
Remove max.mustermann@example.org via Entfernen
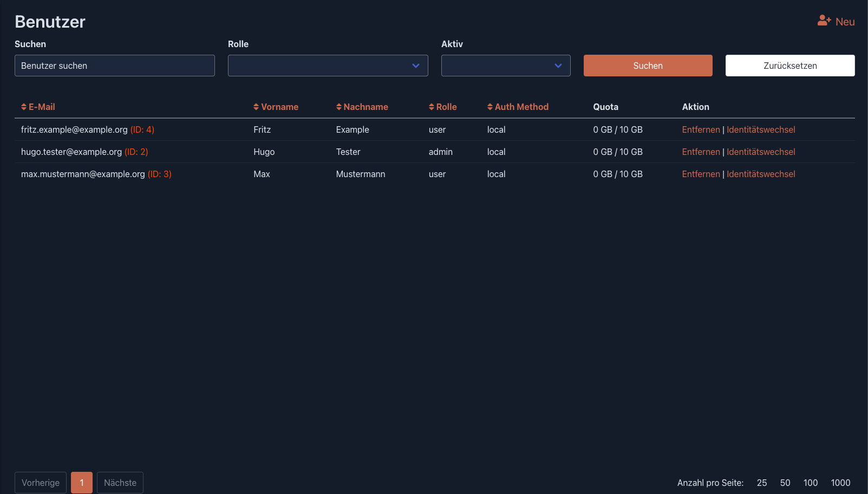pos(701,174)
